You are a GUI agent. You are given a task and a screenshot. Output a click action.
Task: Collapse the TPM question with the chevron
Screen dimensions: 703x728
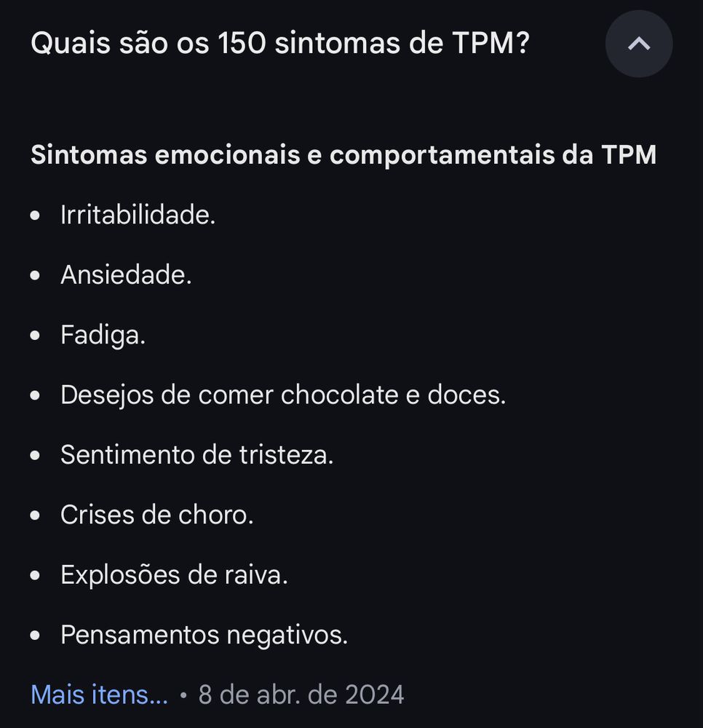pos(639,44)
